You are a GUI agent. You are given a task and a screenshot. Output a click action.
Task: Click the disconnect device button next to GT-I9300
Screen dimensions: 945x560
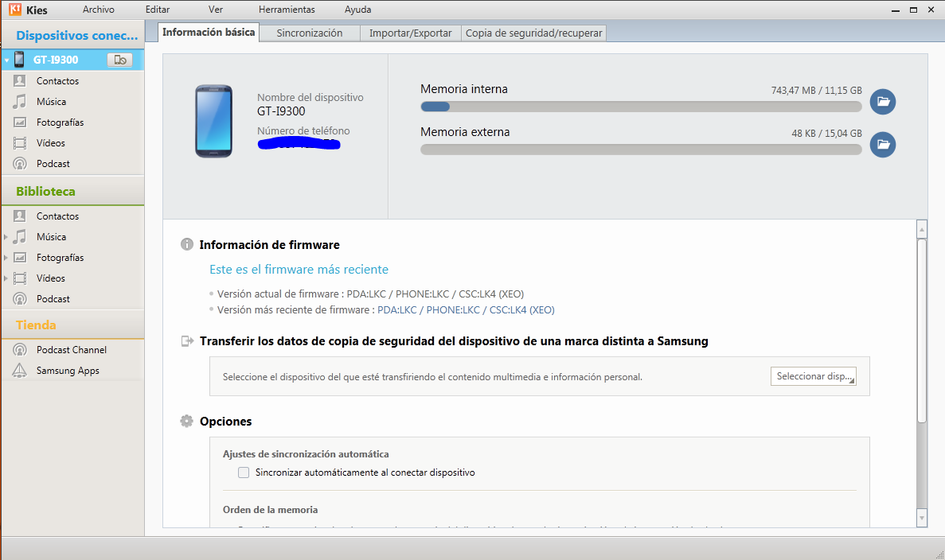[x=120, y=60]
